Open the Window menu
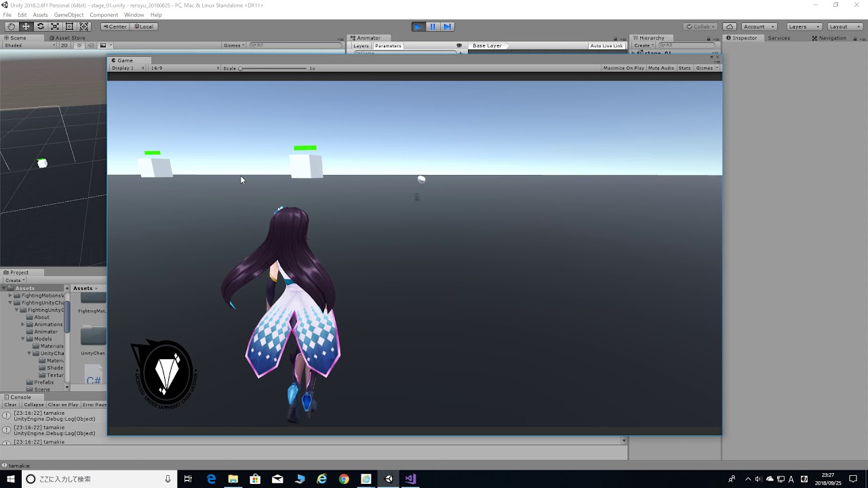The width and height of the screenshot is (868, 488). [x=134, y=15]
